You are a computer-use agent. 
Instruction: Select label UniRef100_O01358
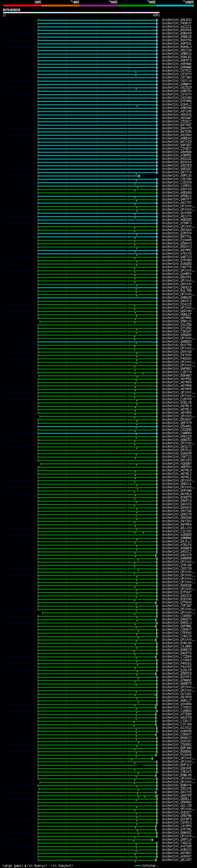point(176,325)
